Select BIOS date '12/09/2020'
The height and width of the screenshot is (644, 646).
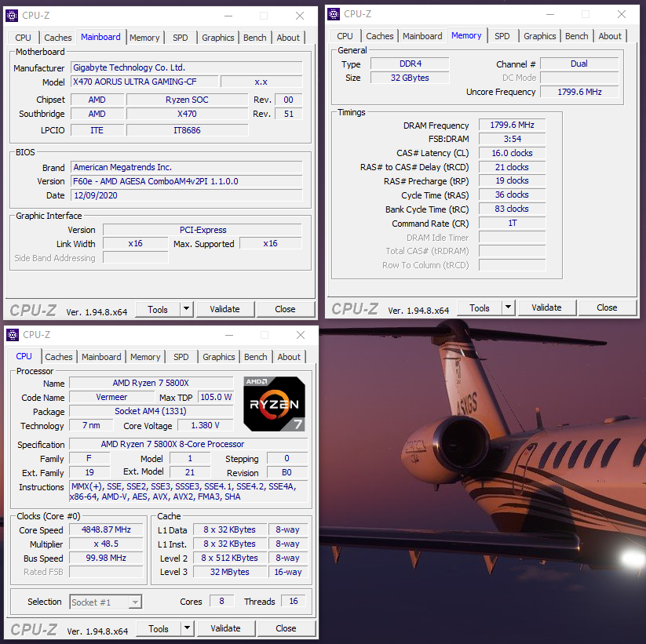click(x=187, y=195)
